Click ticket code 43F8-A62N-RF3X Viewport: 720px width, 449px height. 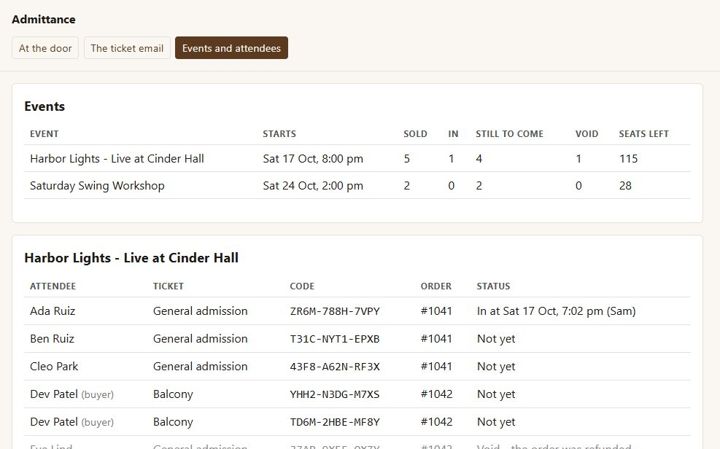[x=335, y=367]
